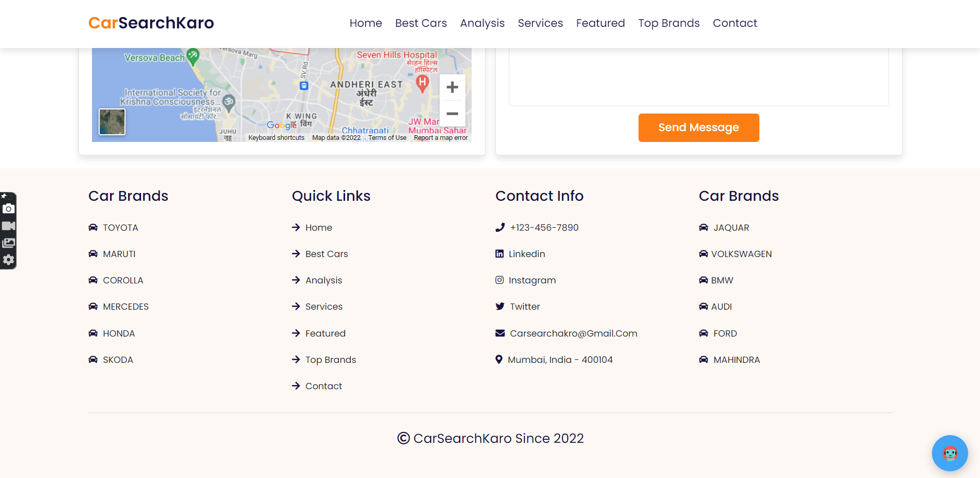Click the Instagram logo icon
Image resolution: width=980 pixels, height=478 pixels.
(500, 280)
